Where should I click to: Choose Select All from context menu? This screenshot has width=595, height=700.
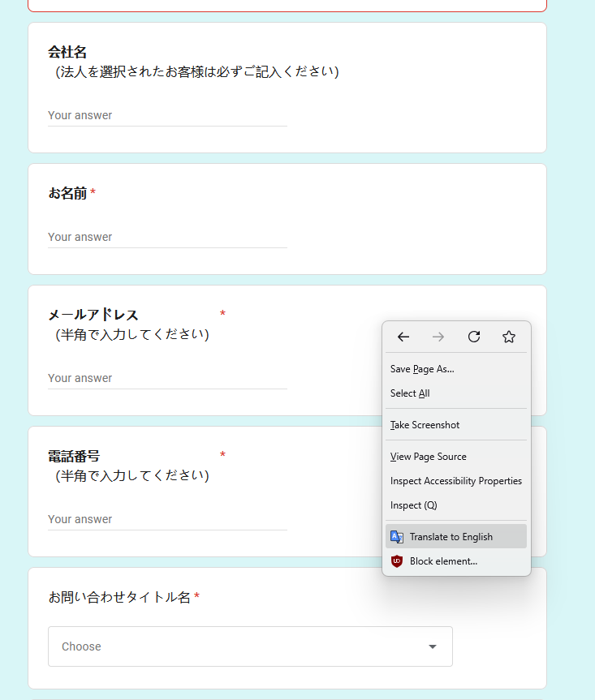point(456,393)
